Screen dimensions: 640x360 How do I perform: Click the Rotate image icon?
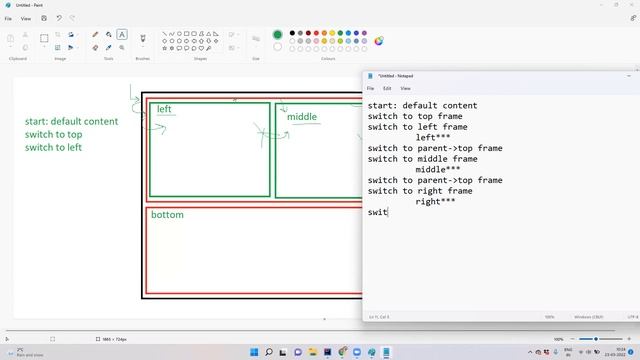(x=71, y=35)
